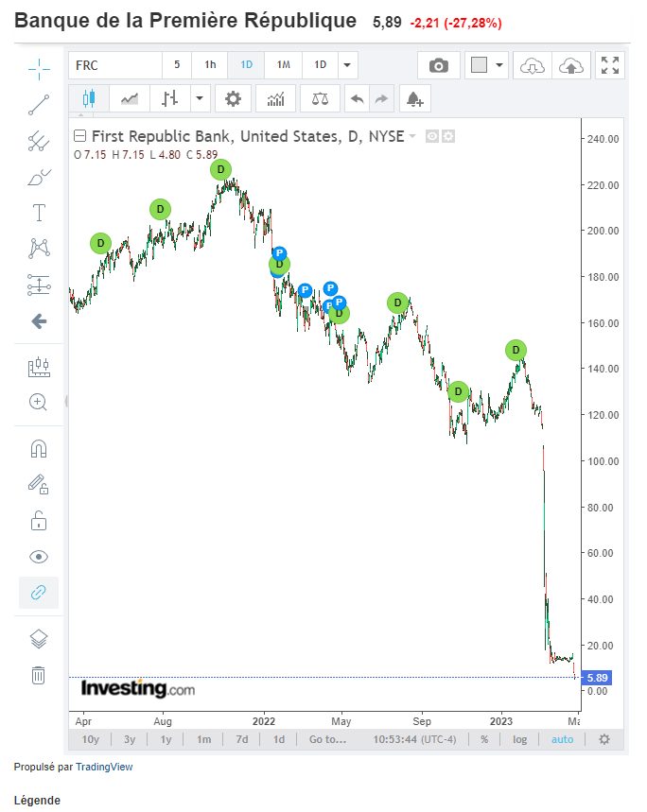Open the interval dropdown arrow
The height and width of the screenshot is (812, 647).
[x=347, y=65]
